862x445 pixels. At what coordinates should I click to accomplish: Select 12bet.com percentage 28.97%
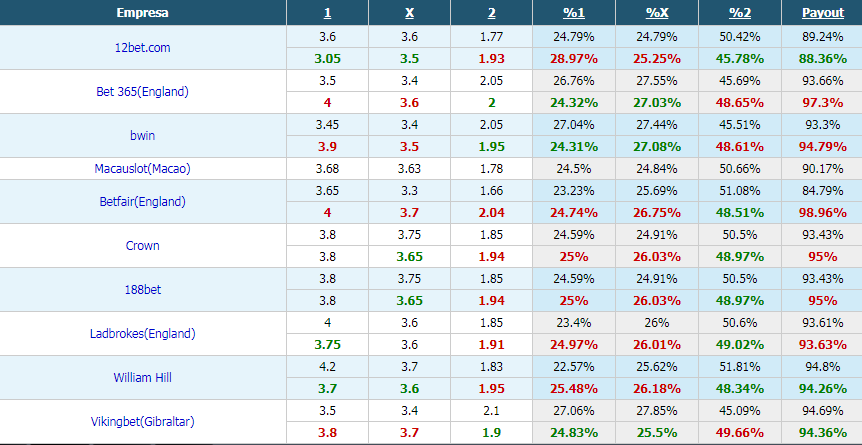pyautogui.click(x=574, y=59)
